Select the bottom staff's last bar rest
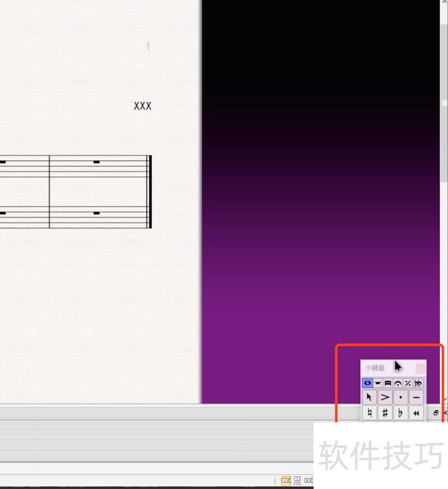The image size is (448, 489). click(x=96, y=213)
